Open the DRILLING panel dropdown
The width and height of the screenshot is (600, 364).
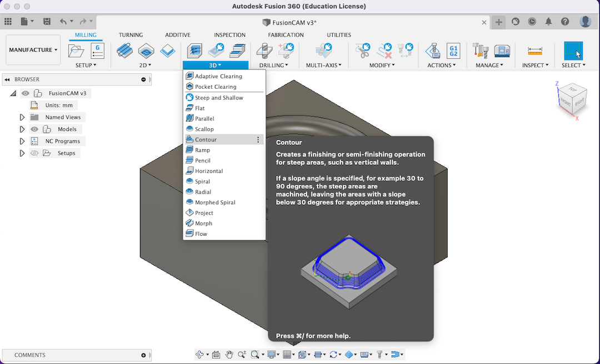[273, 65]
